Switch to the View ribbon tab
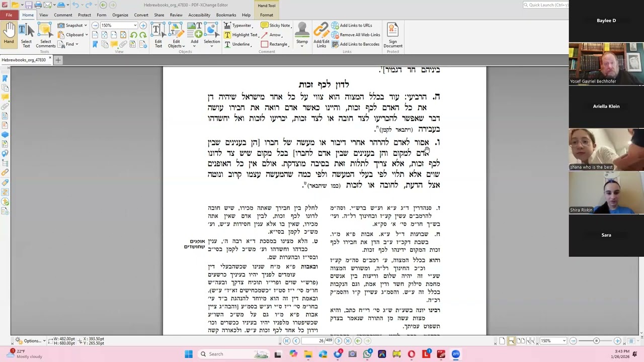This screenshot has width=644, height=362. point(44,15)
